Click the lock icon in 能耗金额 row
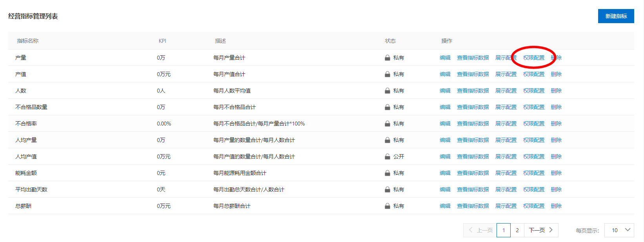Image resolution: width=644 pixels, height=242 pixels. (387, 173)
